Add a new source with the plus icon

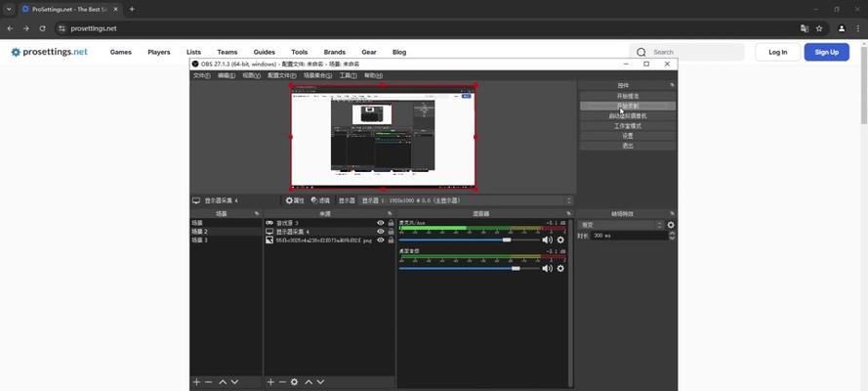click(x=270, y=382)
